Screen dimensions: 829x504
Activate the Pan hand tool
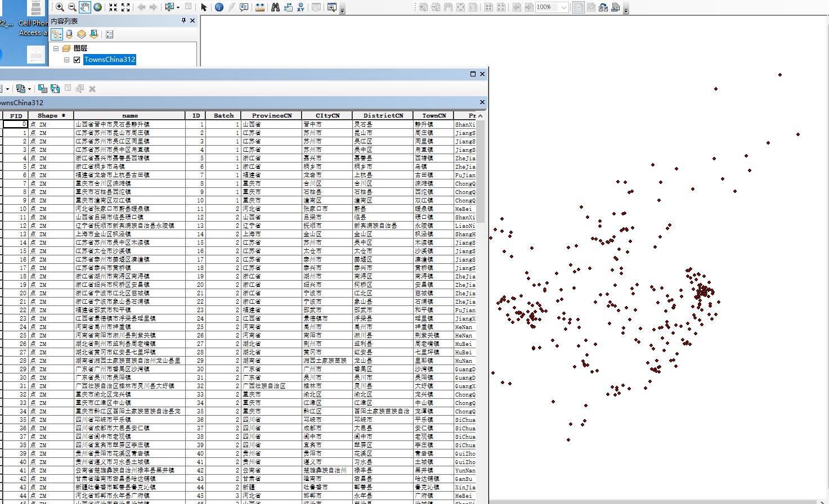tap(85, 7)
